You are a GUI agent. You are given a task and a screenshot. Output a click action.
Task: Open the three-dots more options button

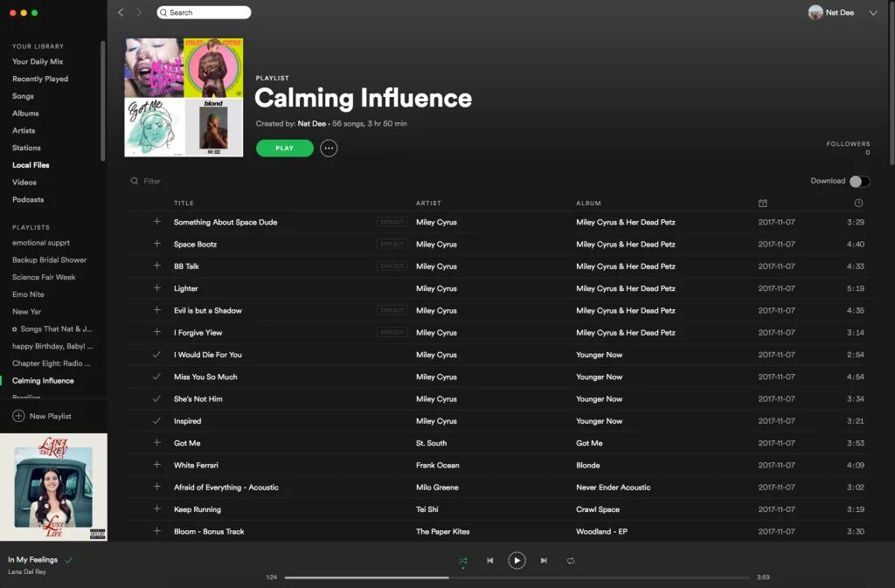point(329,149)
